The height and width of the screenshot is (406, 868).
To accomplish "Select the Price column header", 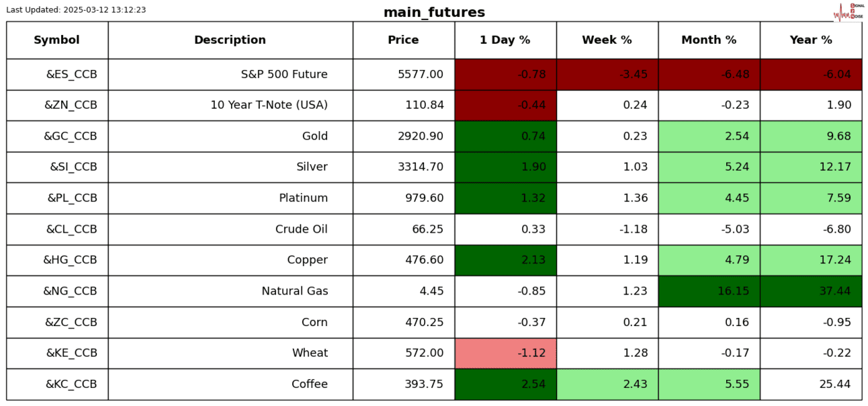I will [x=403, y=40].
